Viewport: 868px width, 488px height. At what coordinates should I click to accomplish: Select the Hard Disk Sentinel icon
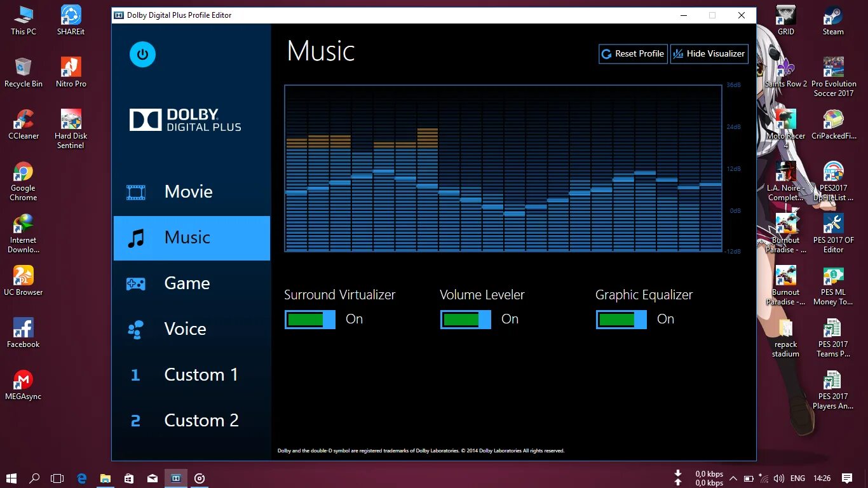[x=71, y=129]
